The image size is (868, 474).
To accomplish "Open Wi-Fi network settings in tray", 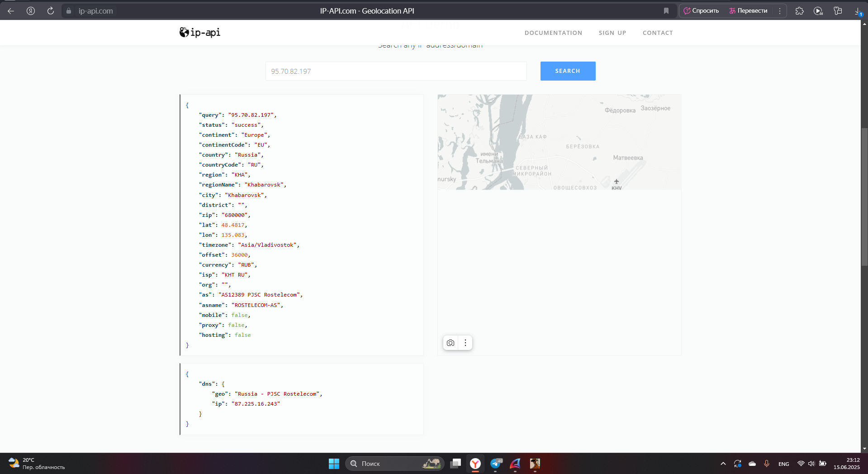I will coord(801,464).
